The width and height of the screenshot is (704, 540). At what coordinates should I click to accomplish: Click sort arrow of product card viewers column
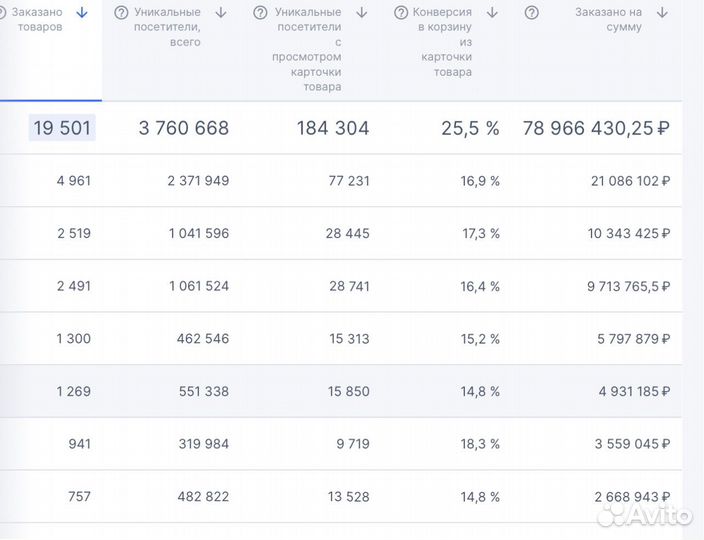point(361,13)
